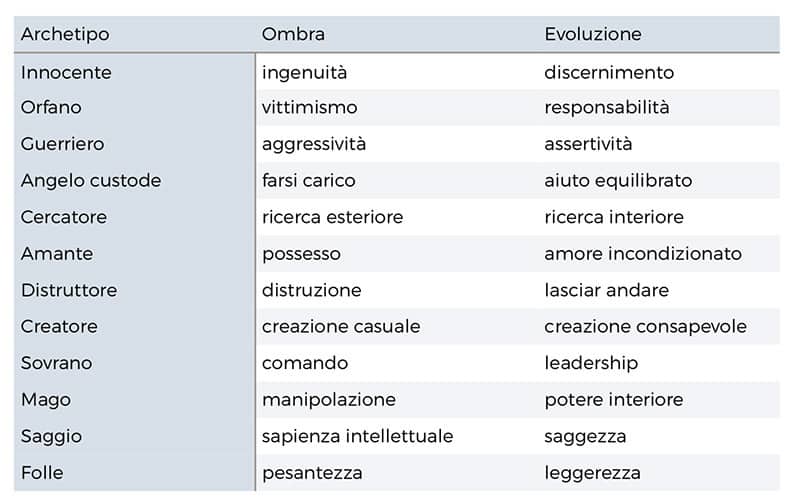Select the 'amore incondizionato' cell
The image size is (800, 498).
point(643,254)
